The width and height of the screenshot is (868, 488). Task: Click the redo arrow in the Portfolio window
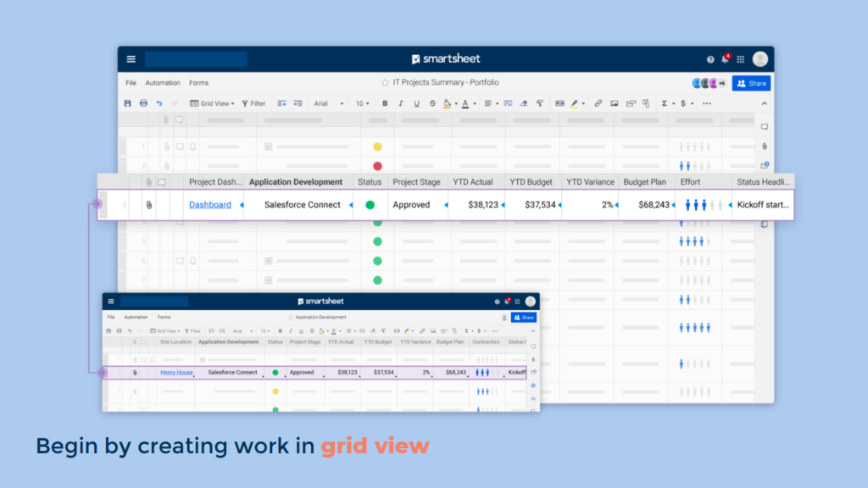(x=175, y=103)
